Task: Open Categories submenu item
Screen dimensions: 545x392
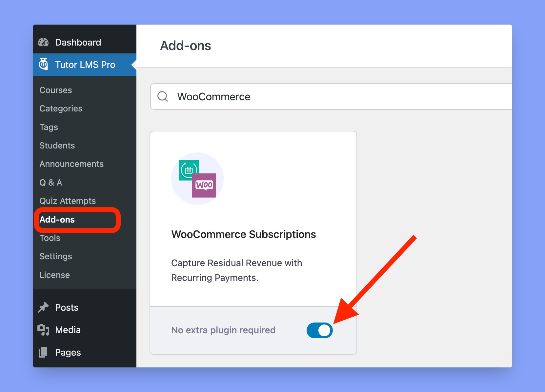Action: (x=61, y=108)
